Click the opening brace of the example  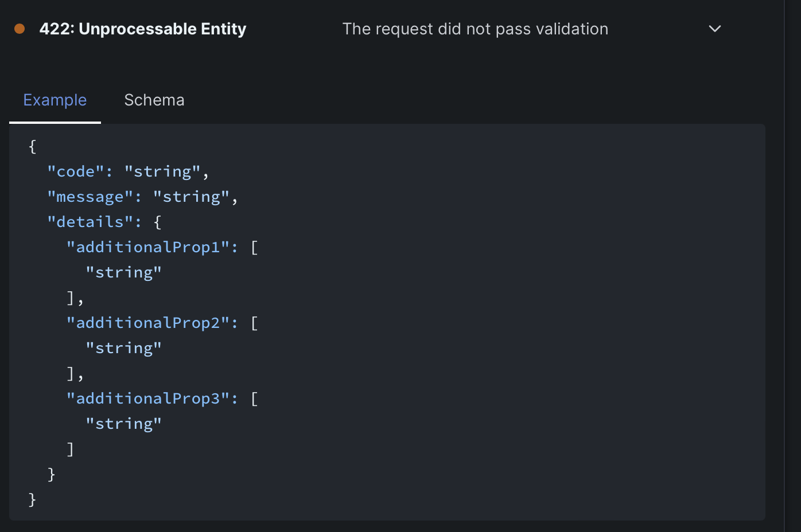(32, 146)
